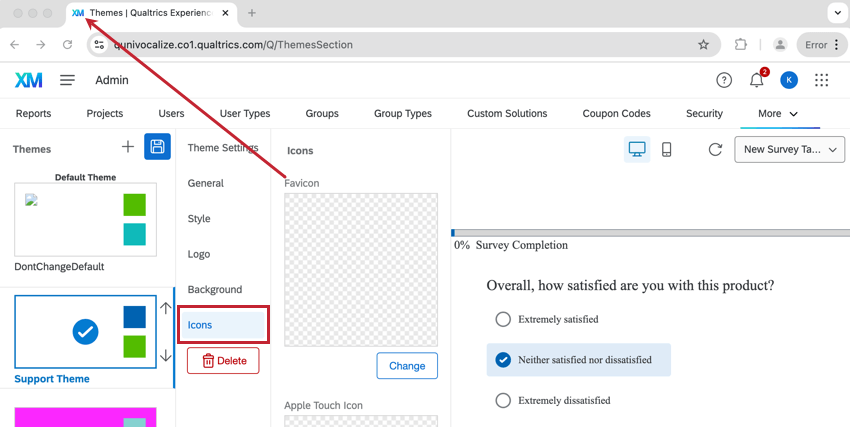The height and width of the screenshot is (427, 850).
Task: Open the hamburger navigation menu
Action: (67, 80)
